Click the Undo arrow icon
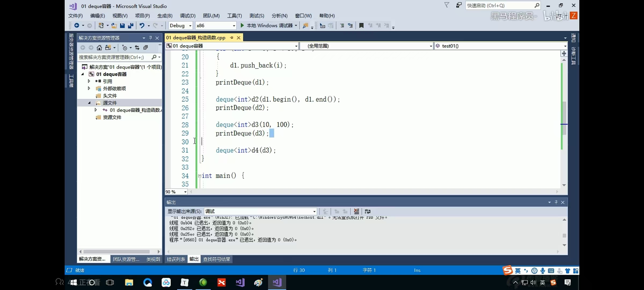 click(x=142, y=26)
